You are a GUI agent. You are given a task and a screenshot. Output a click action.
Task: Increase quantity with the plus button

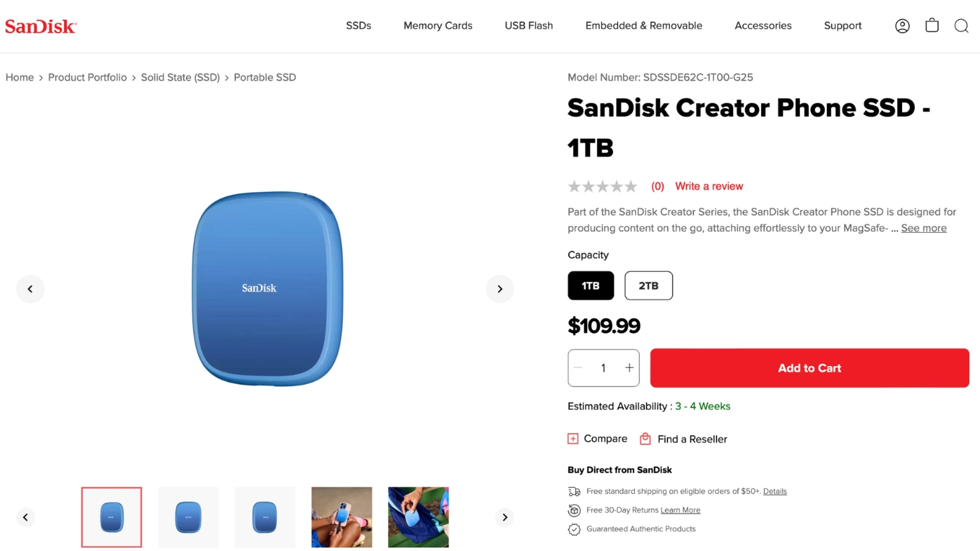[x=629, y=368]
